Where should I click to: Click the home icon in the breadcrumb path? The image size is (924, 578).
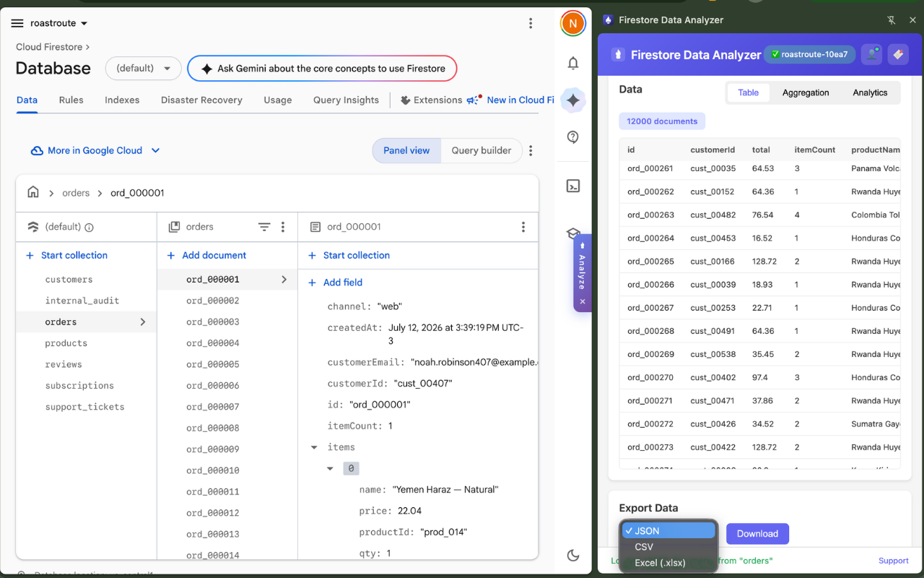click(x=33, y=192)
